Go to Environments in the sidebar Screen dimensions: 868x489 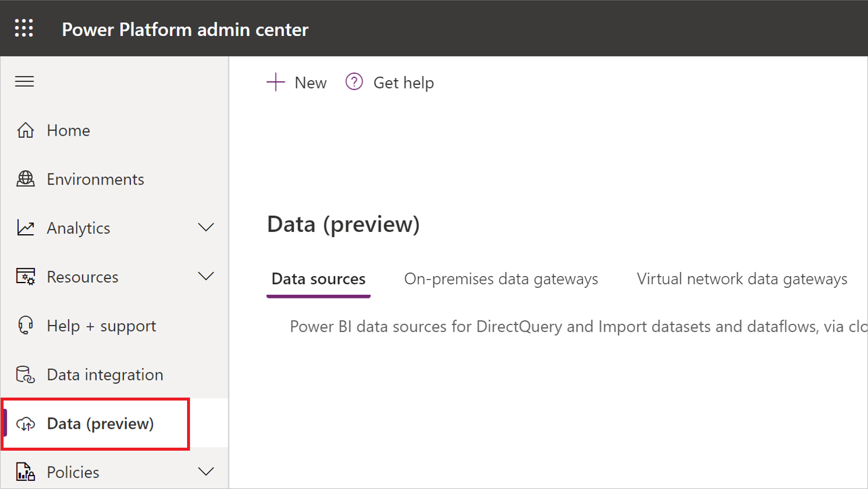click(x=95, y=179)
